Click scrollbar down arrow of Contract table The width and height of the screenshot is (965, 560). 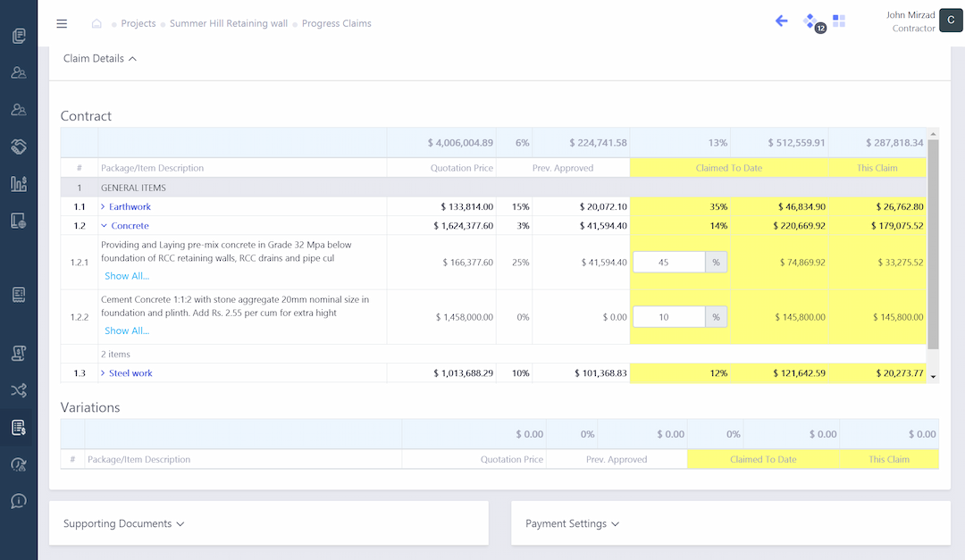[x=933, y=377]
